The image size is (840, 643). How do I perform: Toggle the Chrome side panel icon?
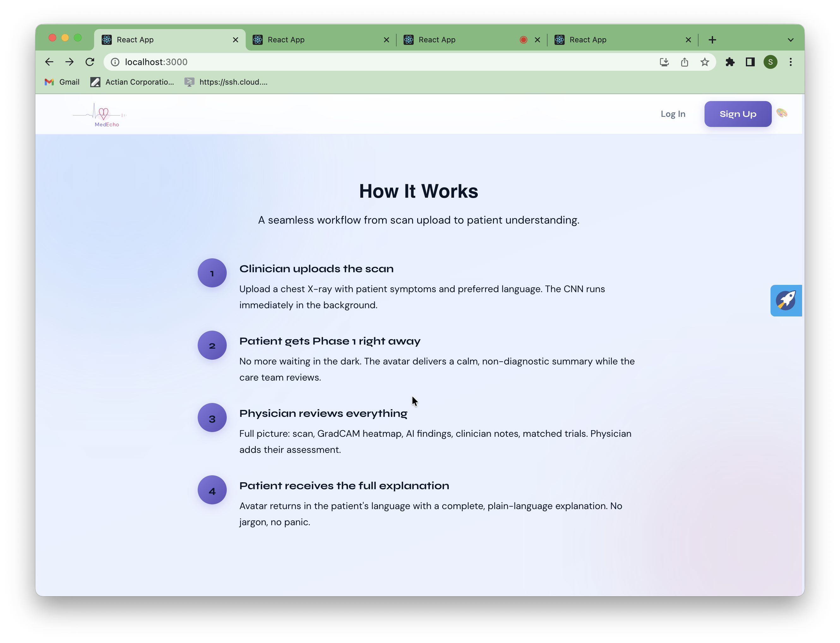pos(750,62)
